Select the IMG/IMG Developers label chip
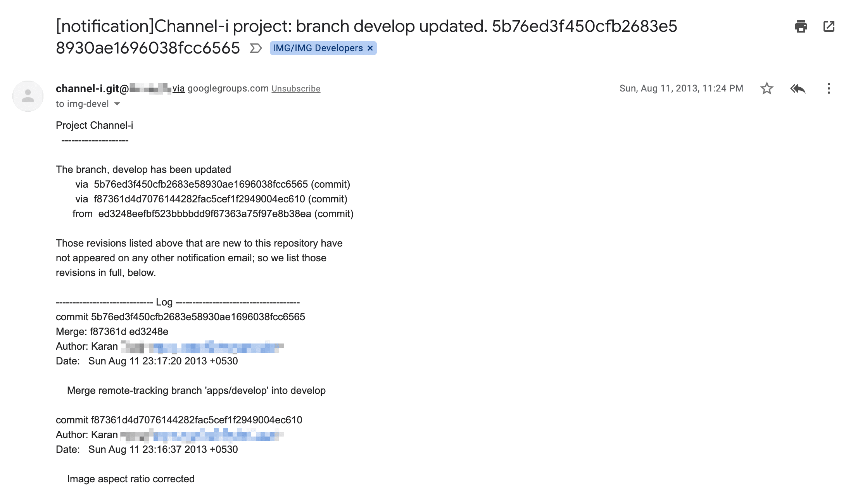The image size is (846, 504). pos(318,48)
